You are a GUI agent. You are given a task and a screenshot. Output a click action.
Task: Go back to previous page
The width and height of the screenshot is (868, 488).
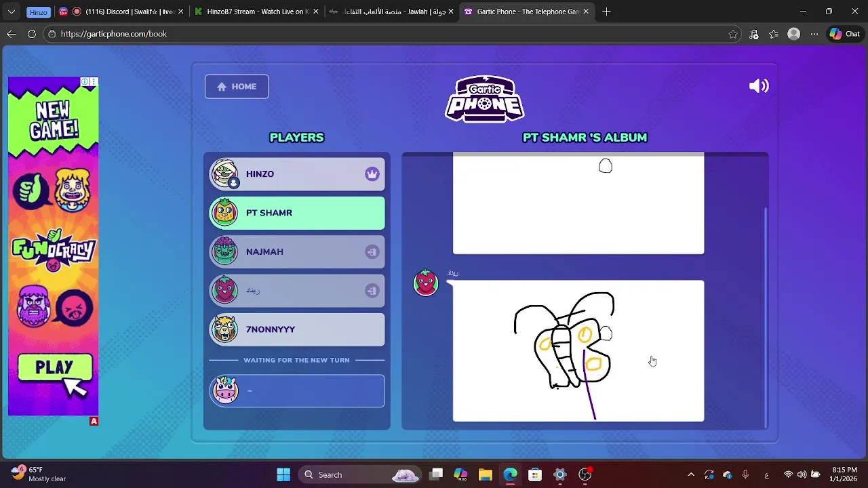coord(12,34)
